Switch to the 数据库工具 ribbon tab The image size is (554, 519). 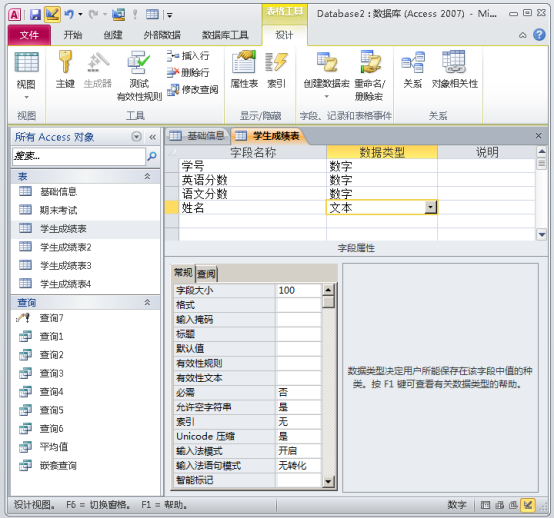tap(225, 35)
